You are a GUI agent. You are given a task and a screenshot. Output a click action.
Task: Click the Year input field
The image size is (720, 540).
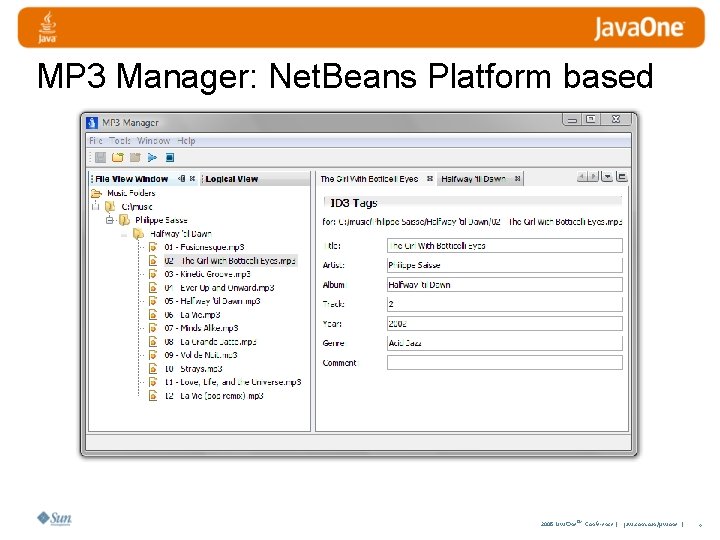[505, 324]
